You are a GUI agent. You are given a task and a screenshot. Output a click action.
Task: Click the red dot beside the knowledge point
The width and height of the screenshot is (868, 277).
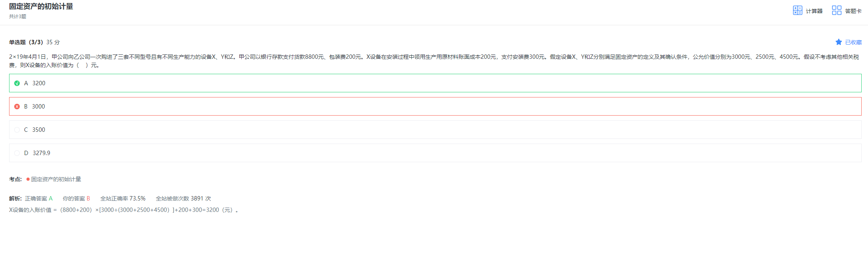tap(28, 179)
